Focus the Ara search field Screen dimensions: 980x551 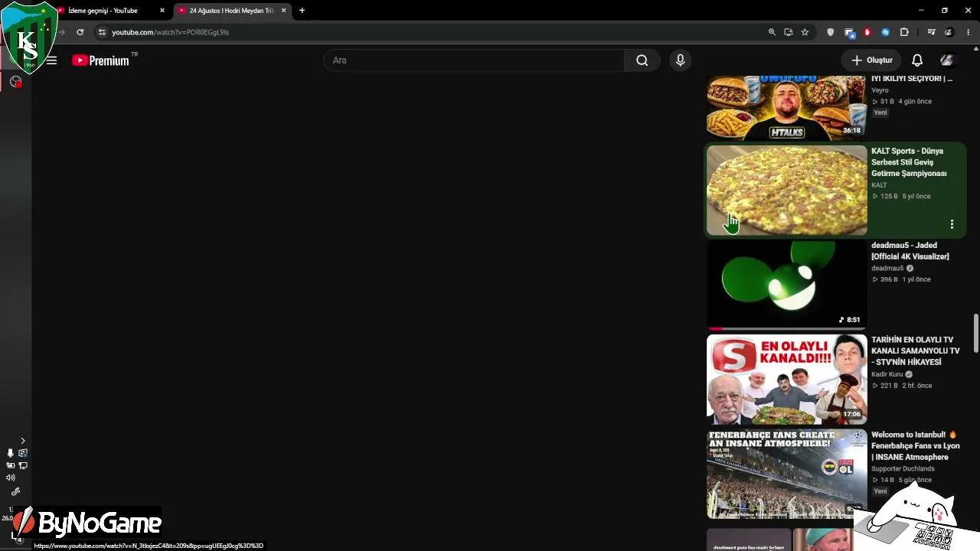coord(475,60)
